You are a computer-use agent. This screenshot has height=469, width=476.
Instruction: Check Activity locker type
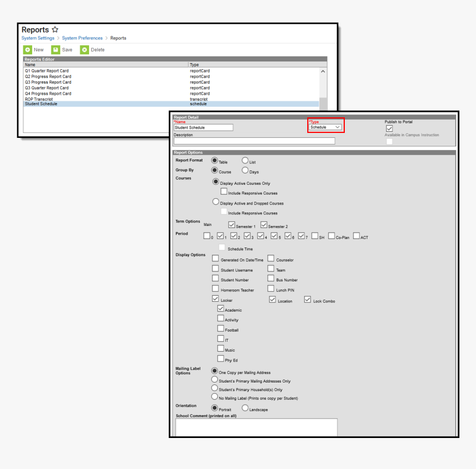point(221,318)
